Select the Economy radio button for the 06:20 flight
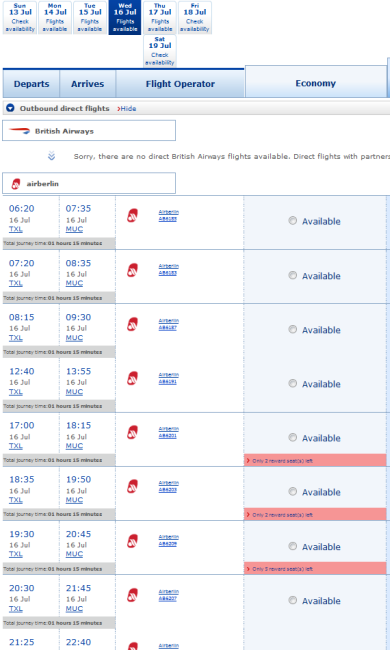 pyautogui.click(x=293, y=221)
